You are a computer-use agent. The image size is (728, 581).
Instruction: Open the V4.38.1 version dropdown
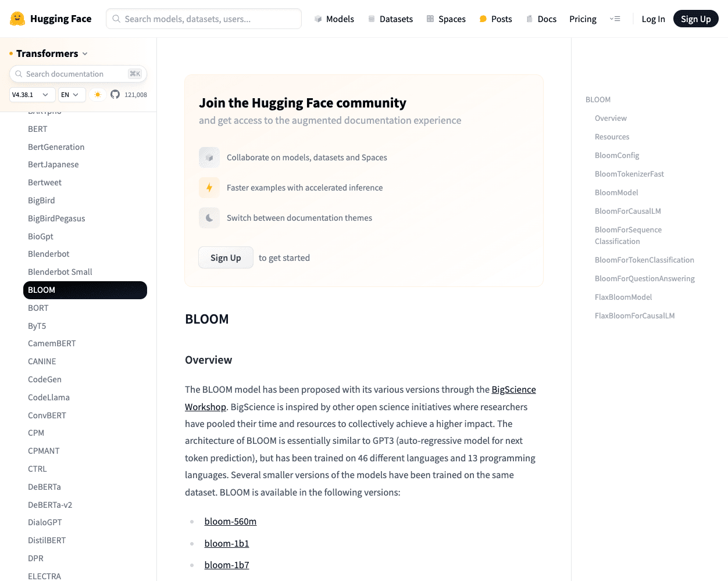33,95
